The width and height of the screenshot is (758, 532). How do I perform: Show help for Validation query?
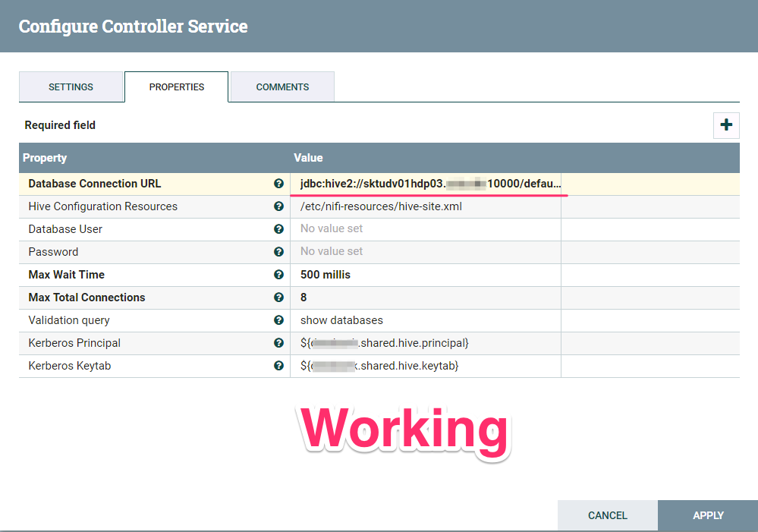(278, 320)
